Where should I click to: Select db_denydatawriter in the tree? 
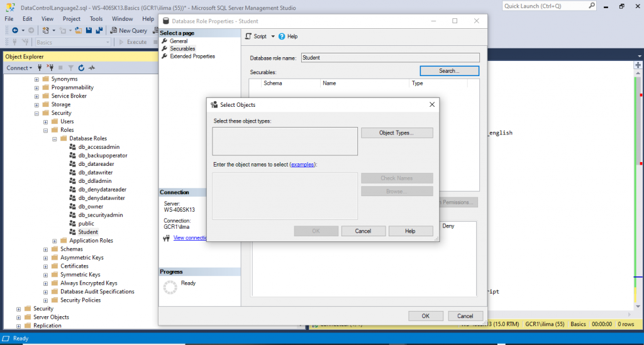tap(101, 198)
